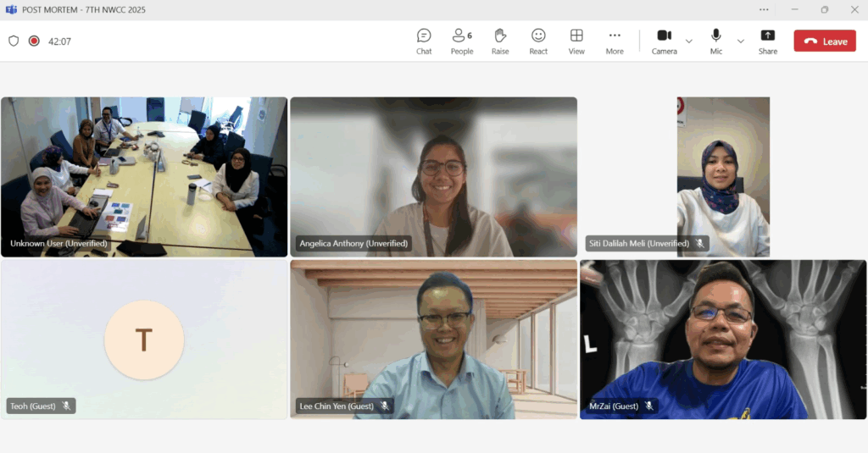Open the More actions menu

click(x=615, y=41)
